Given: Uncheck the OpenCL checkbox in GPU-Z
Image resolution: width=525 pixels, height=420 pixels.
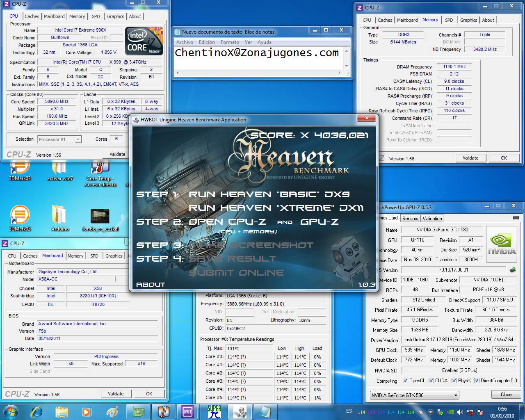Looking at the screenshot, I should (405, 381).
